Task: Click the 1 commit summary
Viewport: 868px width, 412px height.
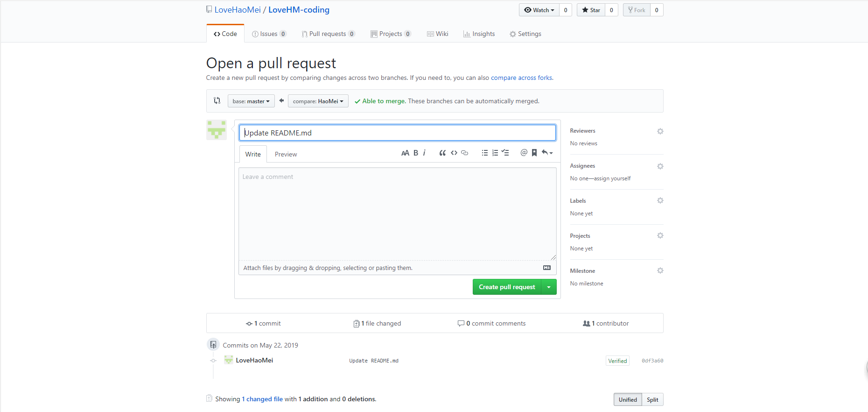Action: 263,323
